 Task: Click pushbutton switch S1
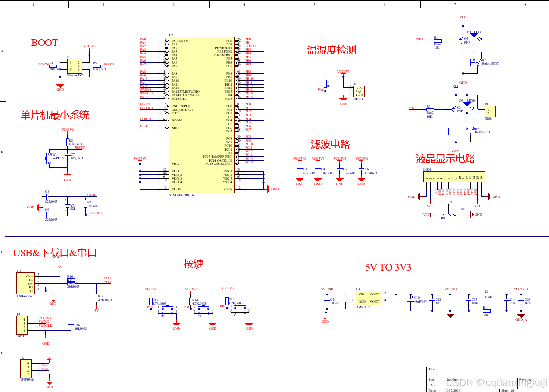click(240, 308)
